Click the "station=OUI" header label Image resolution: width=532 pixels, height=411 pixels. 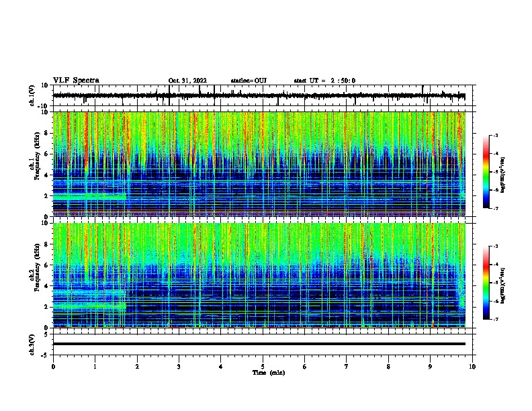pos(249,81)
